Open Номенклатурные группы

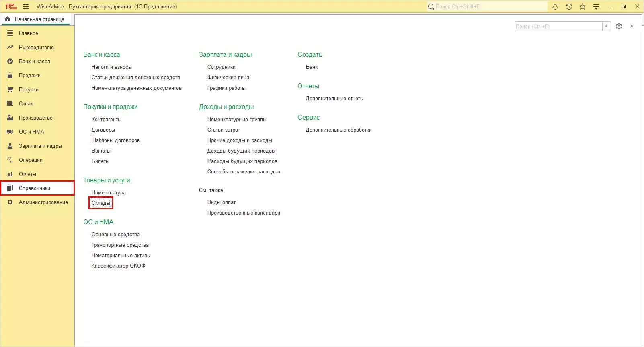click(x=237, y=119)
